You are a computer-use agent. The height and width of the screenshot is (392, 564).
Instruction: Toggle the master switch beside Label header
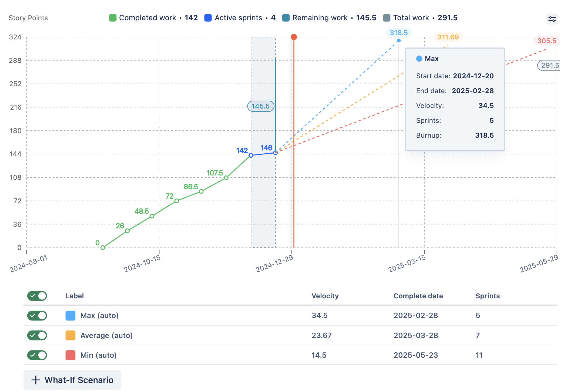(x=37, y=296)
